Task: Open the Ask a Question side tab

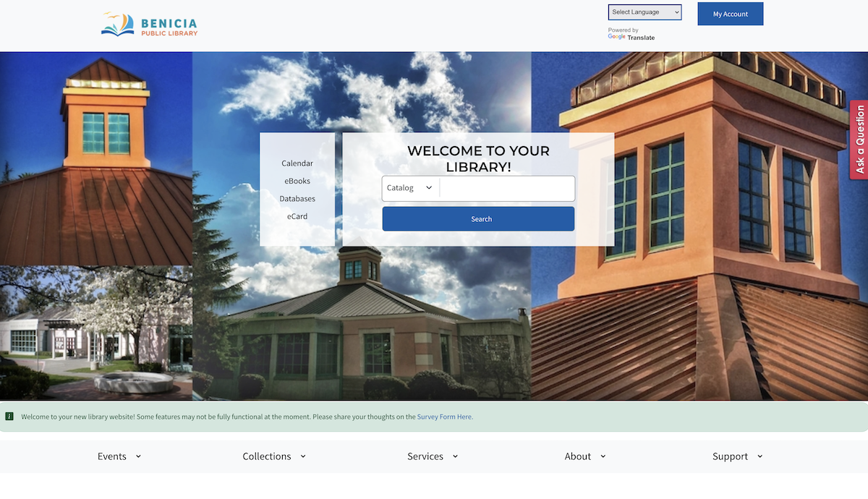Action: pos(859,140)
